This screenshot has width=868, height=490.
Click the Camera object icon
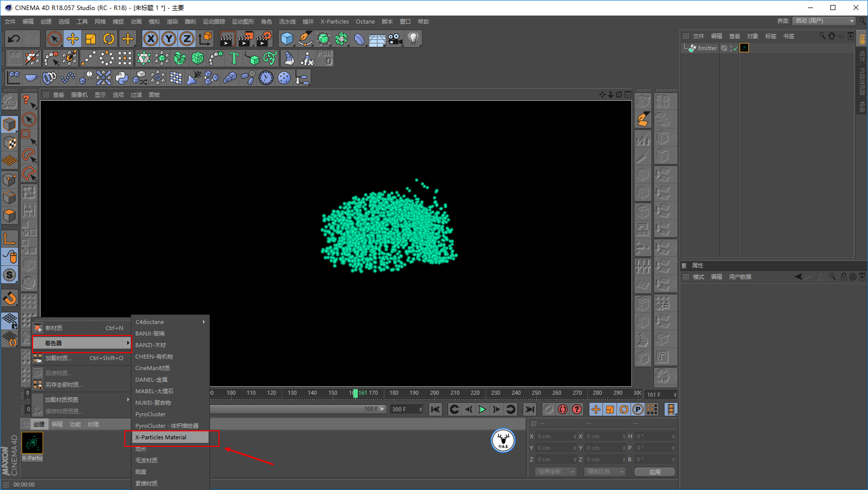(395, 39)
